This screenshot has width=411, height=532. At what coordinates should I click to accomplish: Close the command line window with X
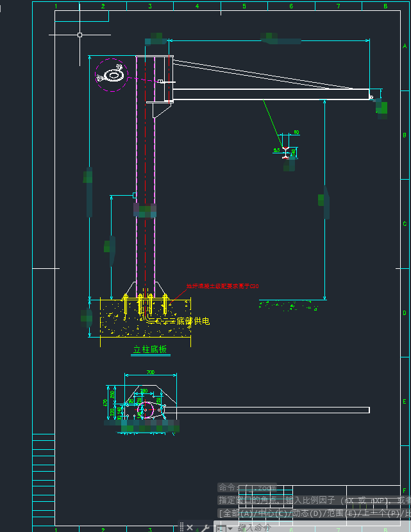pos(190,528)
